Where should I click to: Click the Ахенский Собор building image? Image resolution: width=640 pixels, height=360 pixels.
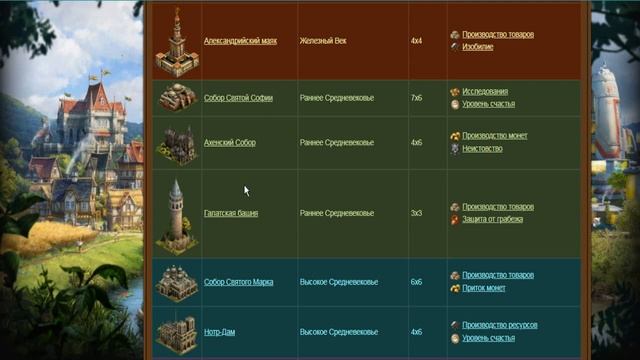pos(177,146)
